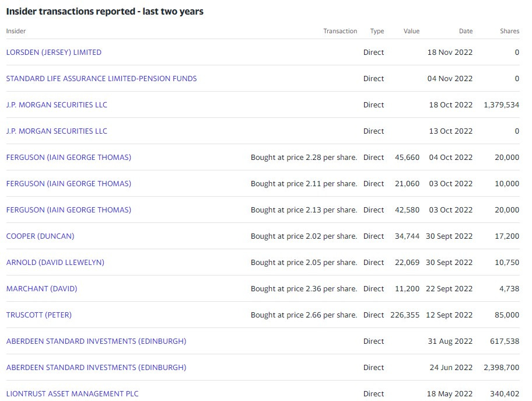
Task: Open STANDARD LIFE ASSURANCE LIMITED-PENSION FUNDS link
Action: point(101,78)
